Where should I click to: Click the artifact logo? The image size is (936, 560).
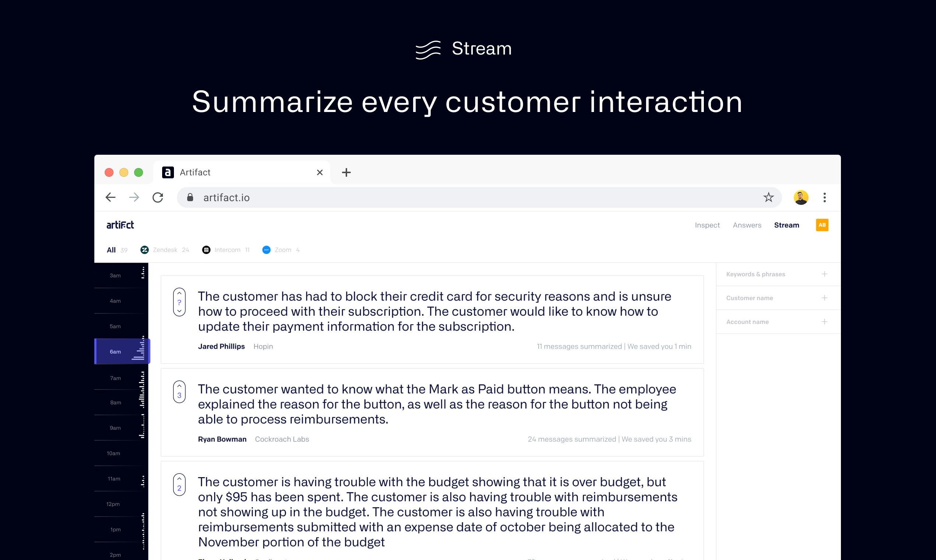pyautogui.click(x=120, y=225)
